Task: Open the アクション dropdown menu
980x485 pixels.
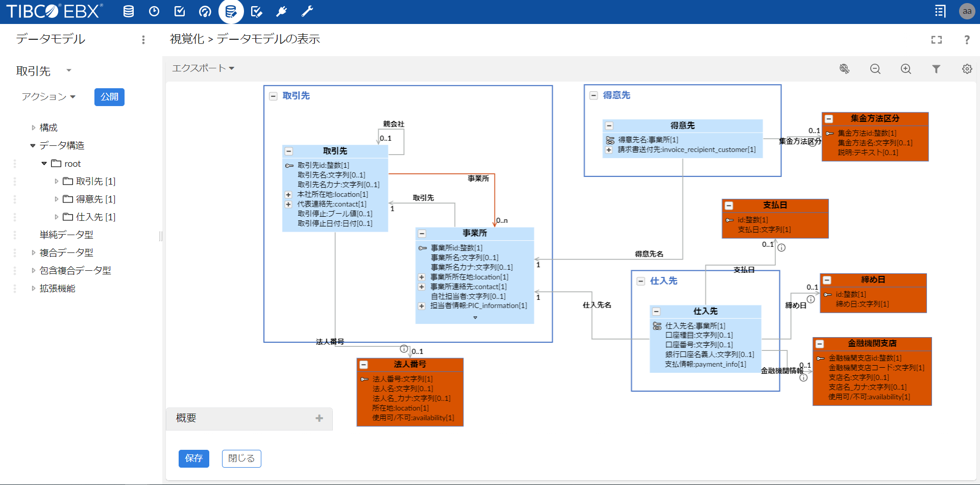Action: pos(48,97)
